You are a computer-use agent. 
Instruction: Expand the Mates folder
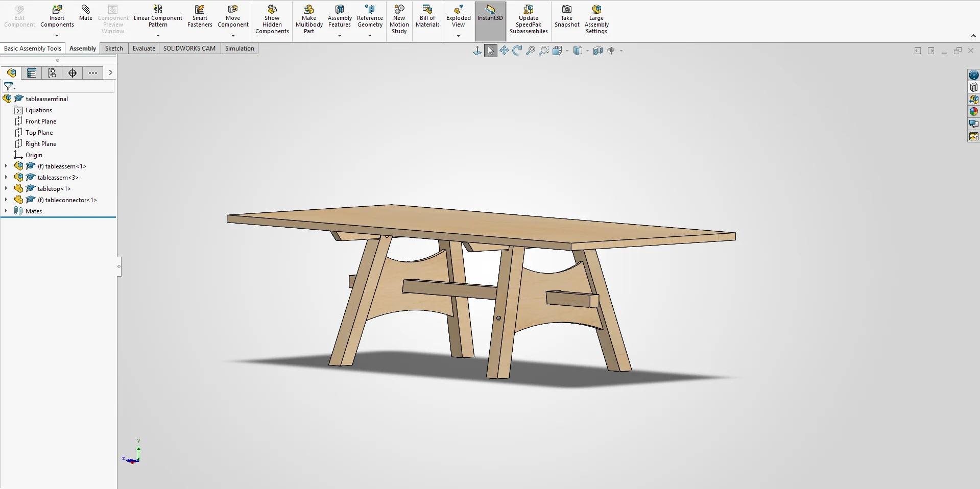coord(6,211)
